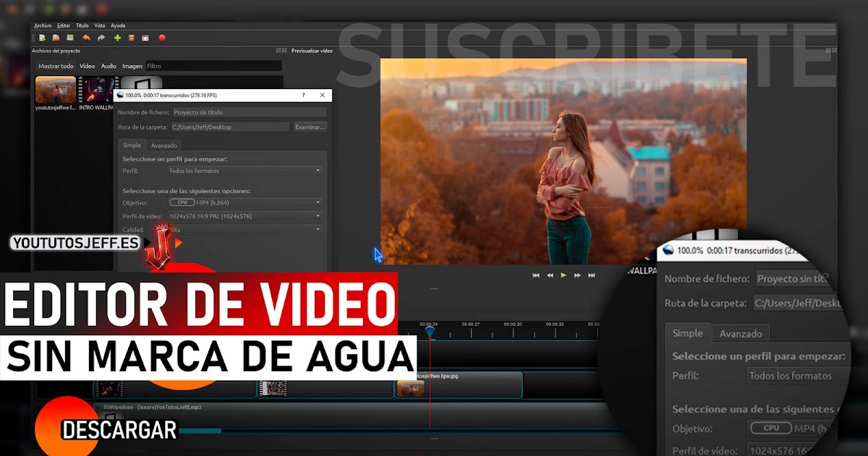This screenshot has width=868, height=456.
Task: Open Perfil dropdown in small export dialog
Action: [244, 171]
